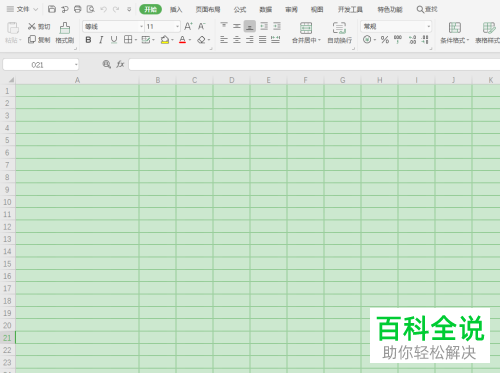Toggle bottom align button (highlighted)
The width and height of the screenshot is (500, 373).
(x=250, y=26)
